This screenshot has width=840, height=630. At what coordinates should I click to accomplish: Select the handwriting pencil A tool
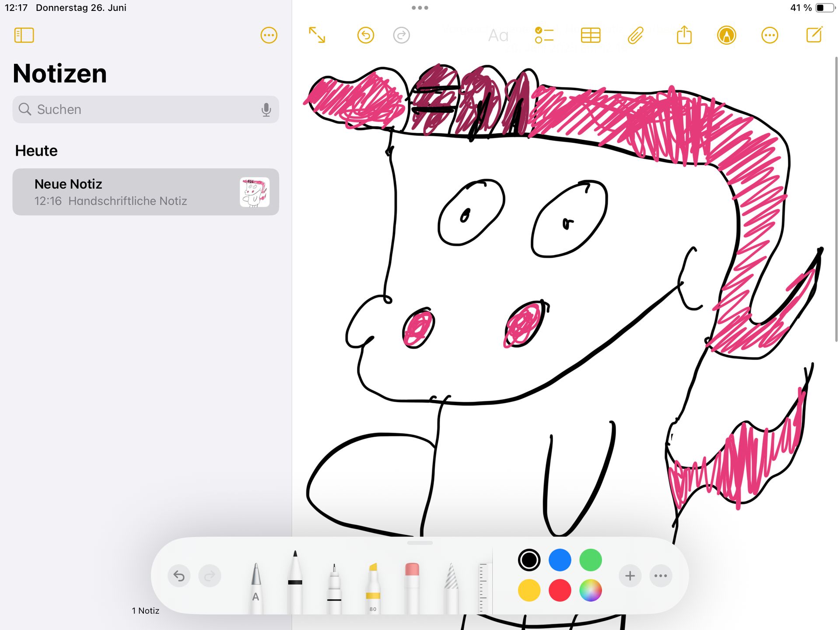pos(256,588)
